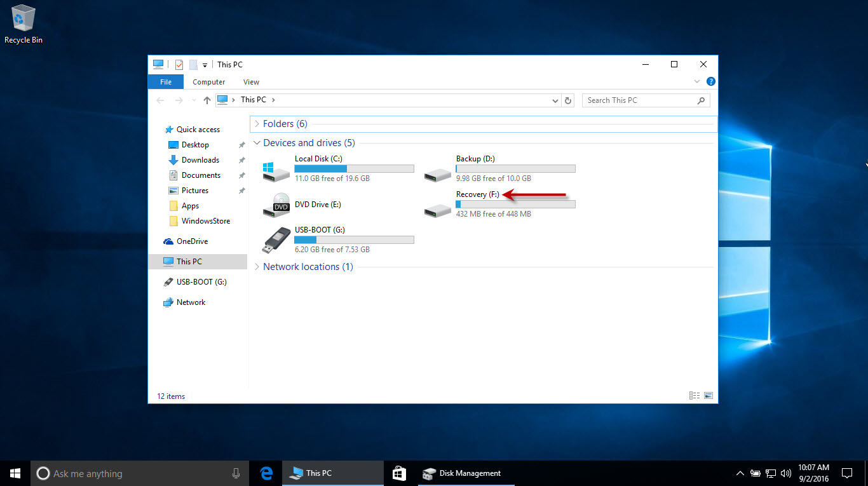Switch to large thumbnails view via status bar
Image resolution: width=868 pixels, height=486 pixels.
pos(707,395)
